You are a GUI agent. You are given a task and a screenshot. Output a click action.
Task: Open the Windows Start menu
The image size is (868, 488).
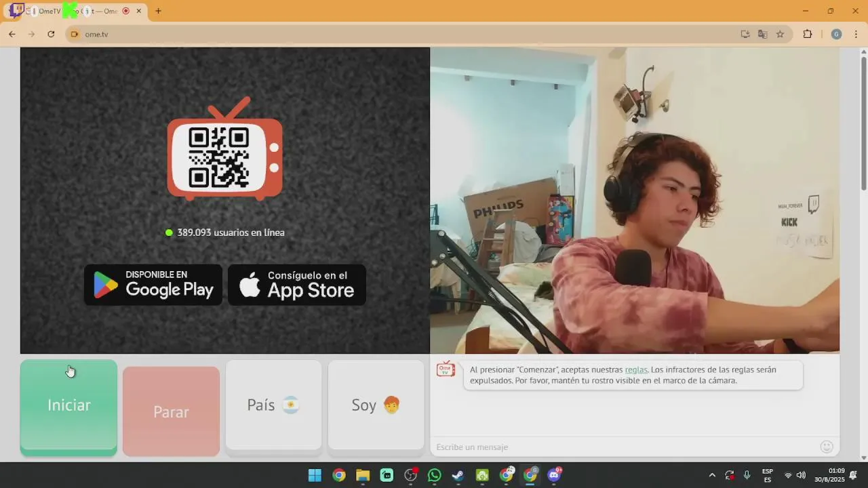(315, 475)
